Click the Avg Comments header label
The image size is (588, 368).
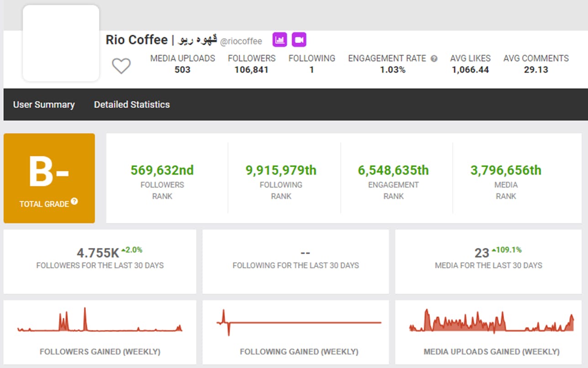pos(536,58)
